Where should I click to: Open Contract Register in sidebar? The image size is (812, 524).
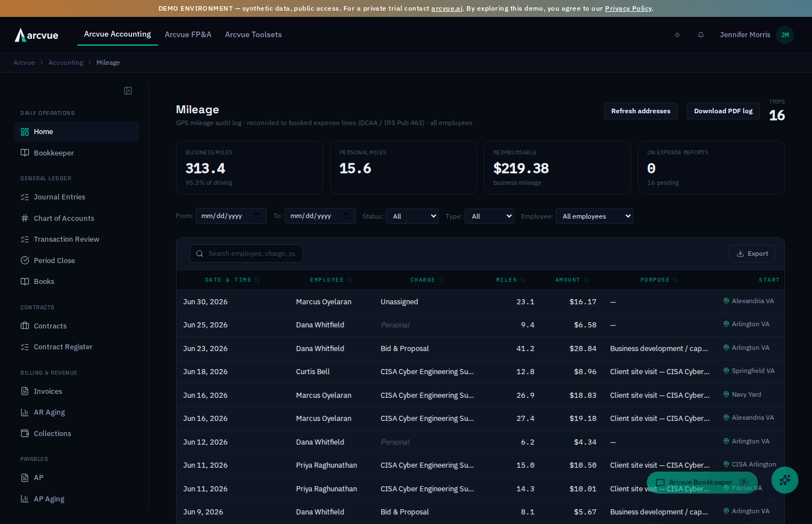pyautogui.click(x=76, y=347)
